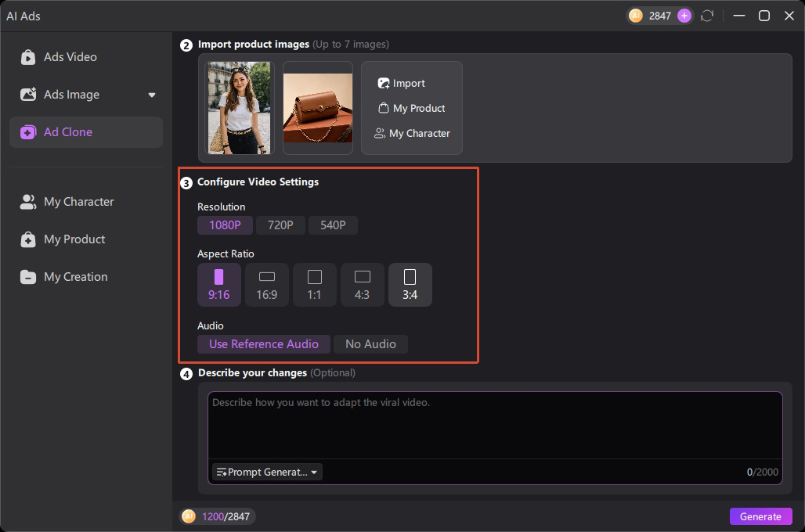Screen dimensions: 805x532
Task: Close the AI Ads window
Action: pyautogui.click(x=789, y=16)
